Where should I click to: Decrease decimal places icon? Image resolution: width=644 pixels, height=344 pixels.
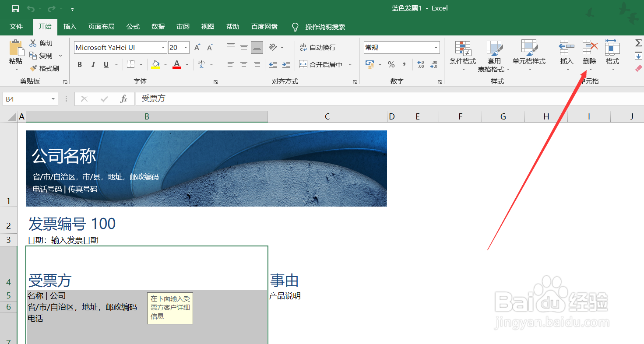(x=433, y=64)
